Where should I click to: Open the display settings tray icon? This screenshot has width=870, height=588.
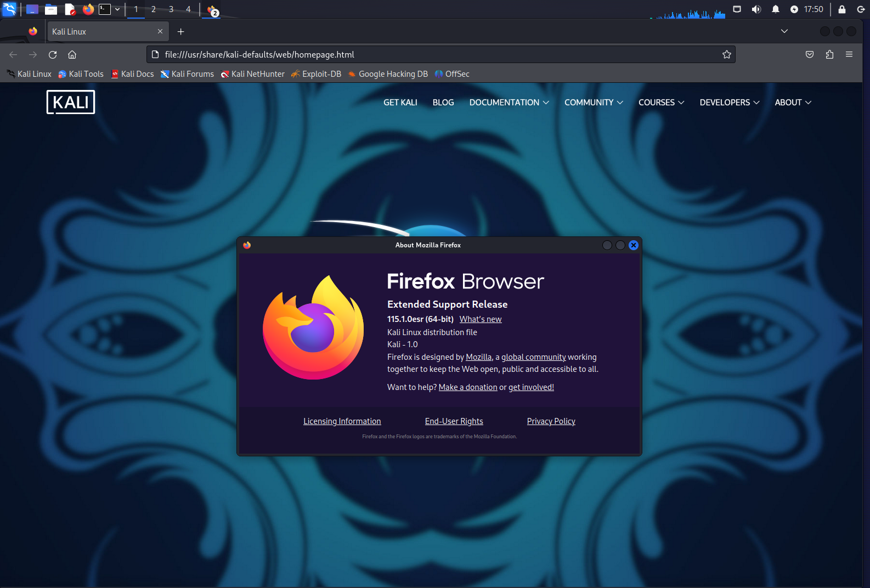coord(737,9)
